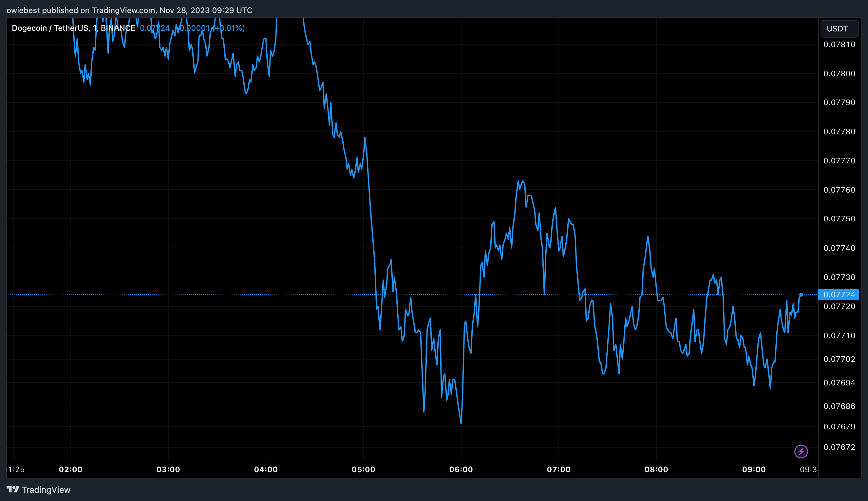Click the 08:00 time axis label
868x501 pixels.
coord(656,469)
